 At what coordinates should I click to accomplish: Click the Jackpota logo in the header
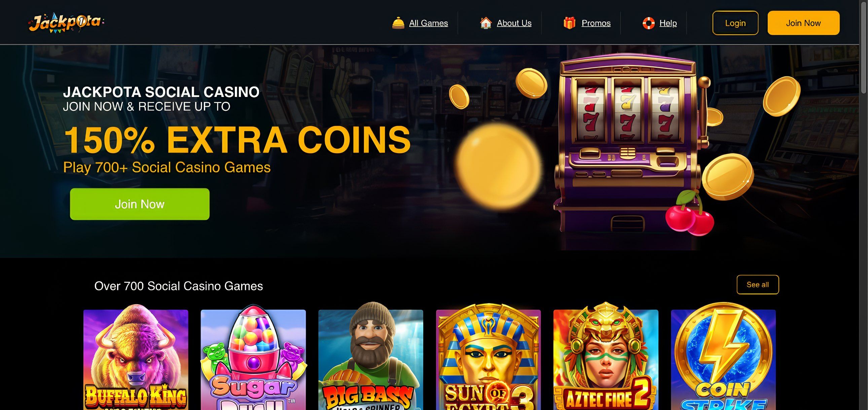pos(66,23)
